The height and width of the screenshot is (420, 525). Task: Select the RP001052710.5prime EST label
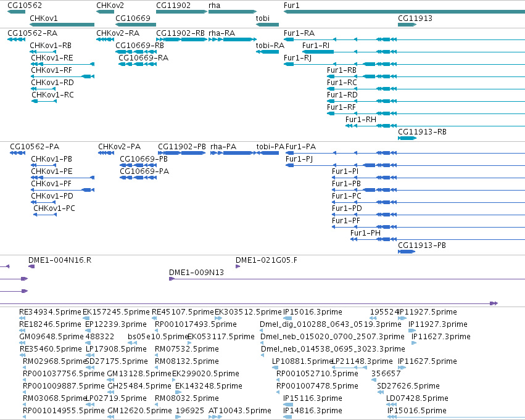[x=317, y=374]
